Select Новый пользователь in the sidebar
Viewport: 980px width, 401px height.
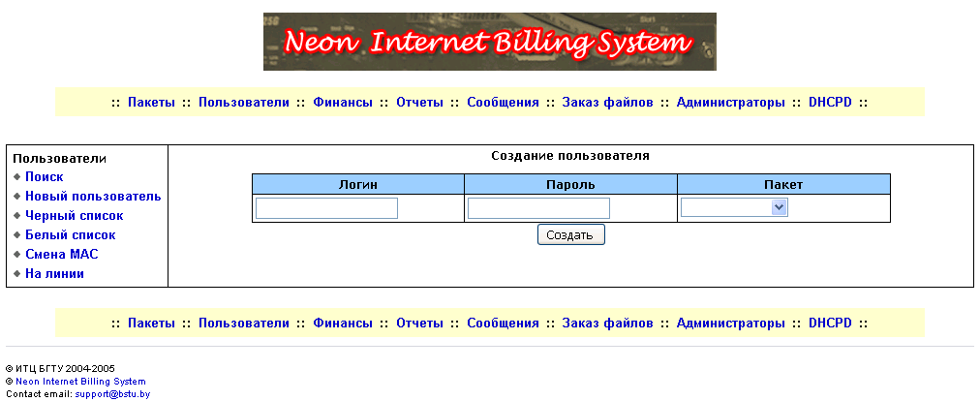coord(93,197)
